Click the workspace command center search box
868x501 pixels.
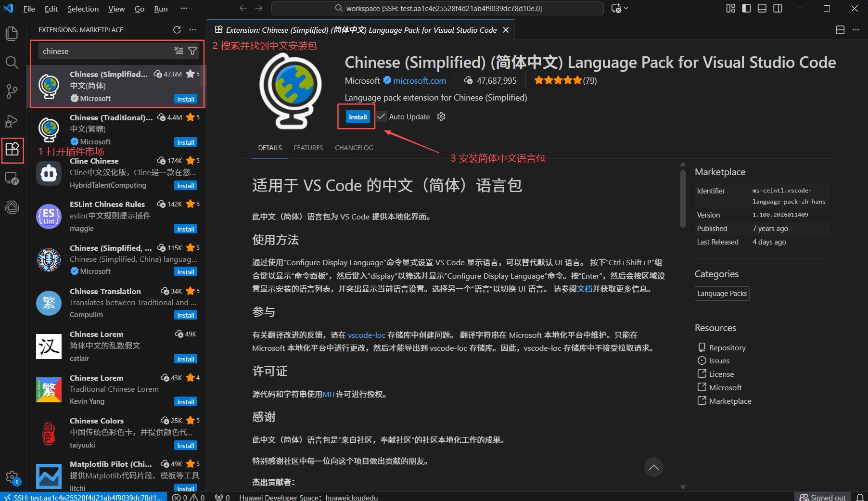coord(437,8)
